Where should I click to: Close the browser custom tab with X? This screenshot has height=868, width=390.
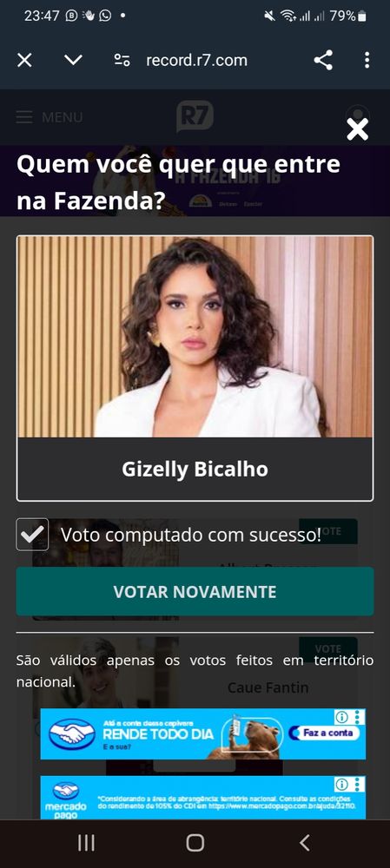24,60
